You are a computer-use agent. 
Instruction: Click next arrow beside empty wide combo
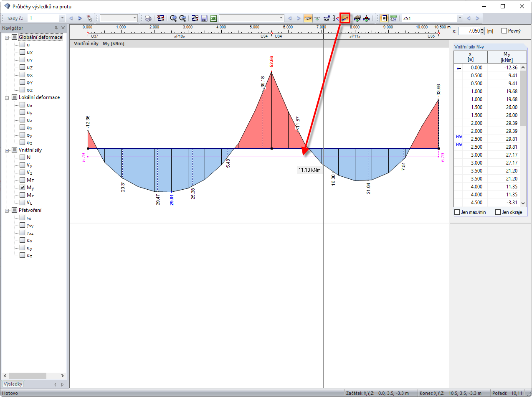[x=299, y=18]
